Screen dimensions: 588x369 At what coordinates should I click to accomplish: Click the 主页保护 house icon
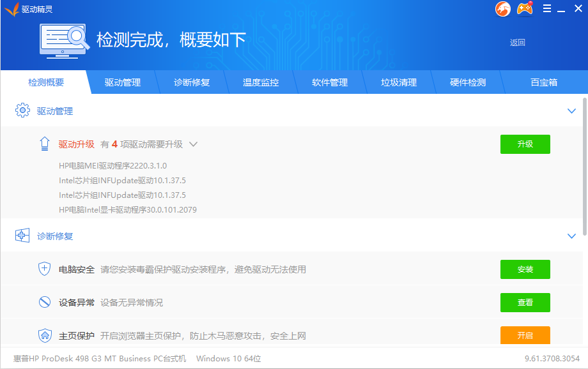click(45, 336)
